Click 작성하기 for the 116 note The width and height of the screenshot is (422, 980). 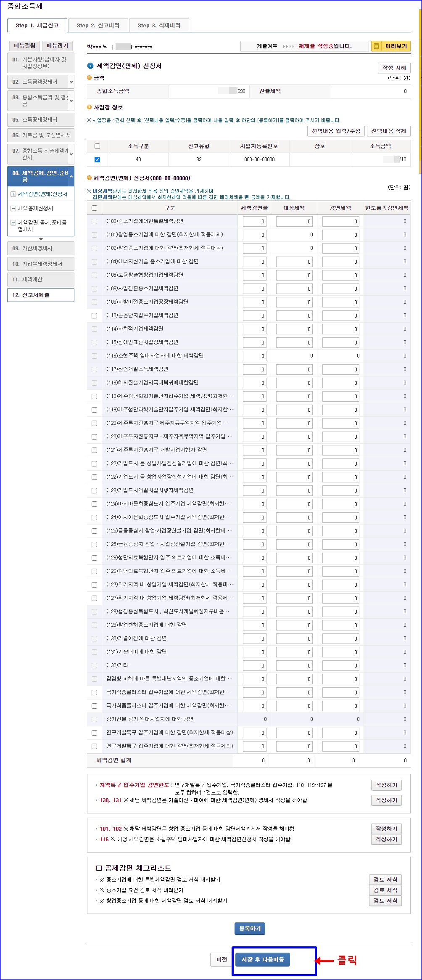coord(386,839)
